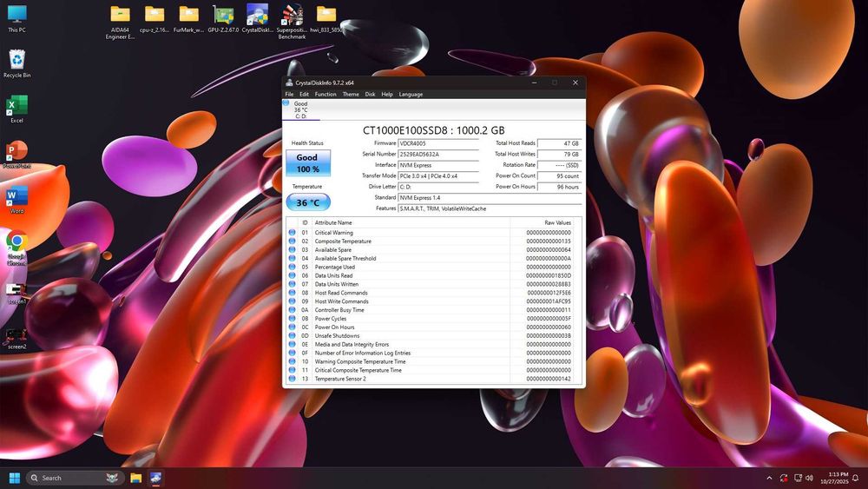The width and height of the screenshot is (868, 489).
Task: Click the Raw Values column header
Action: [542, 222]
